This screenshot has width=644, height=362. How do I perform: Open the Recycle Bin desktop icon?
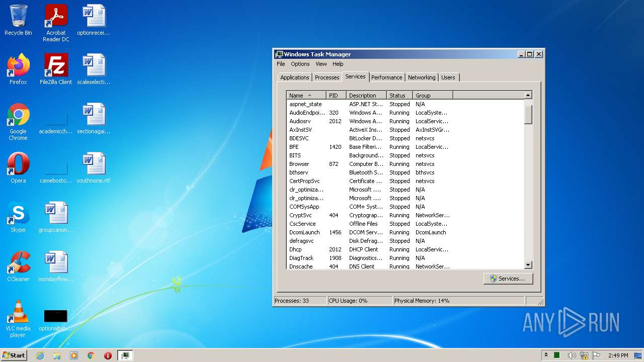point(18,21)
